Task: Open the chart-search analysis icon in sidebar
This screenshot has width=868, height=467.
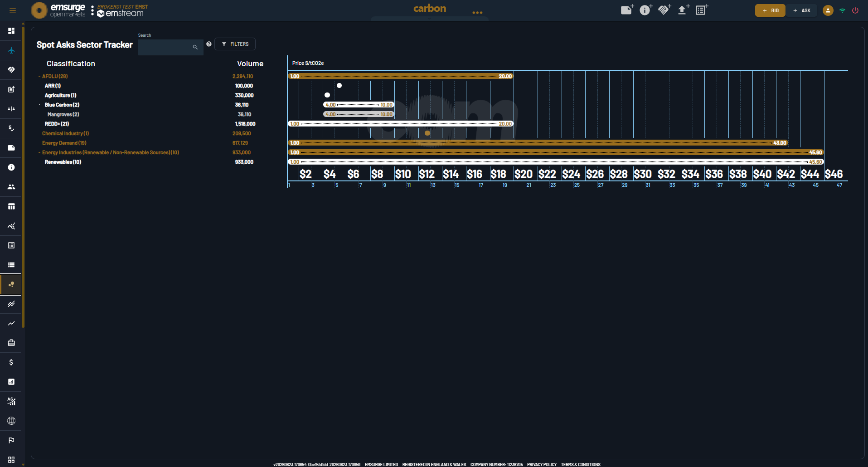Action: [x=11, y=226]
